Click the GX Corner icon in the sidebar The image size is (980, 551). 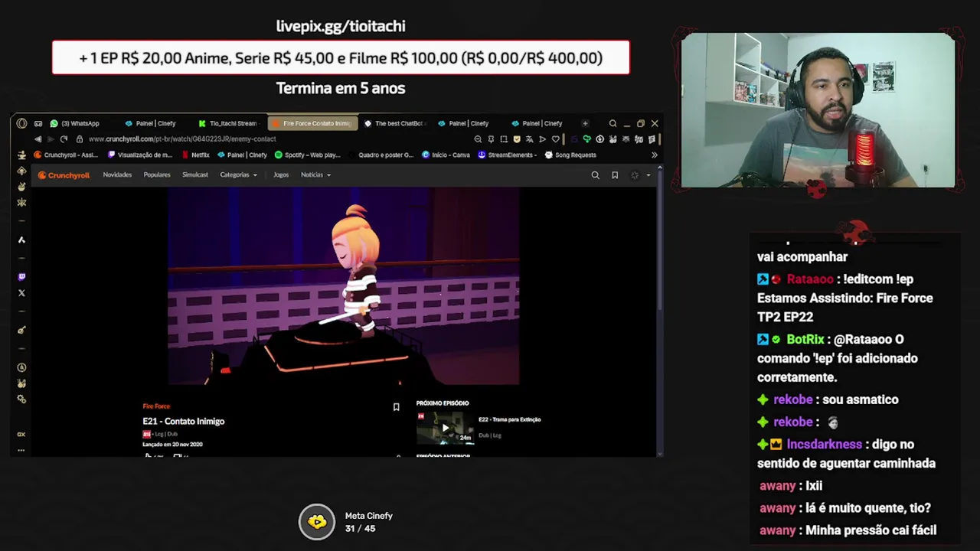point(21,155)
